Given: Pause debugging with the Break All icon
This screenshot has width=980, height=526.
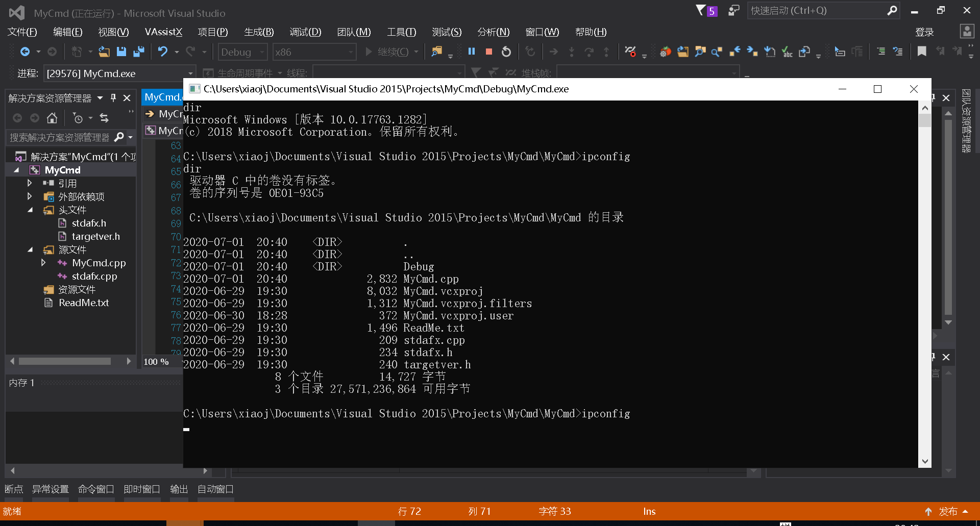Looking at the screenshot, I should tap(472, 52).
